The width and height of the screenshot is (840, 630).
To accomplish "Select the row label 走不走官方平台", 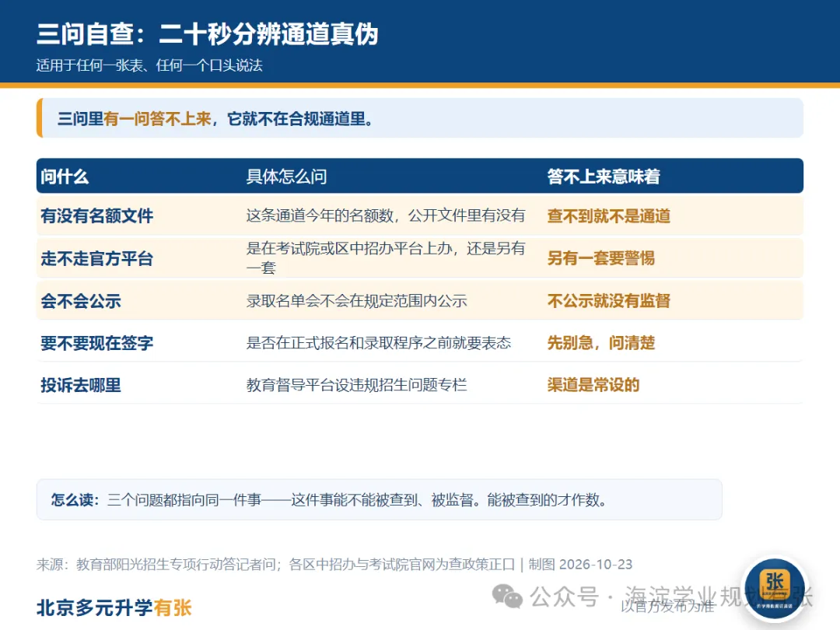I will click(x=97, y=258).
